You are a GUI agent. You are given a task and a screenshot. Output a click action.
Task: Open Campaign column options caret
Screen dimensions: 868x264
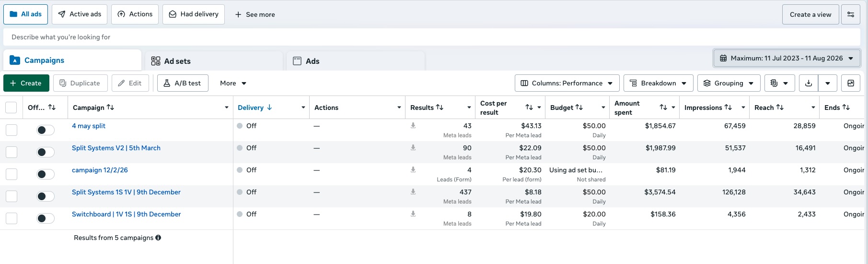pos(227,108)
